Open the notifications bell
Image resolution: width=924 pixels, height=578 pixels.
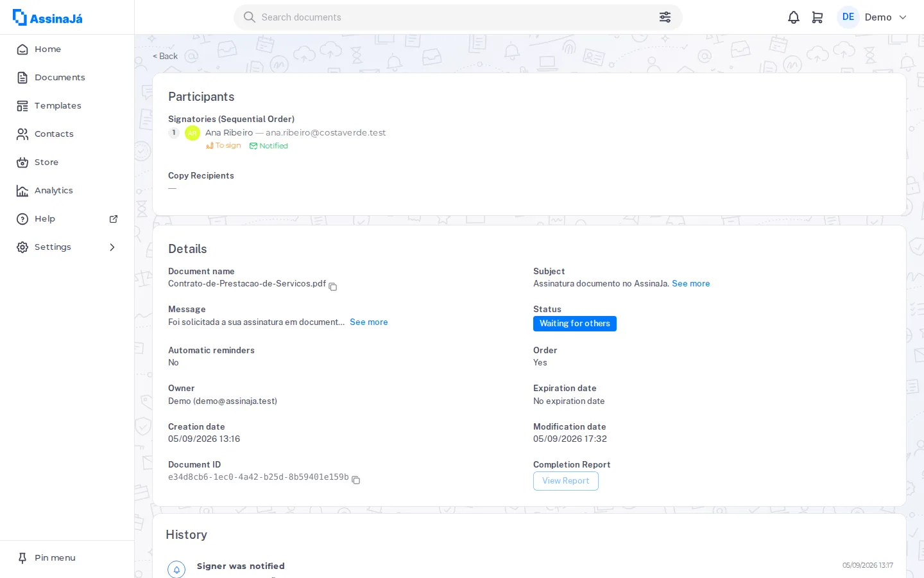pyautogui.click(x=794, y=17)
